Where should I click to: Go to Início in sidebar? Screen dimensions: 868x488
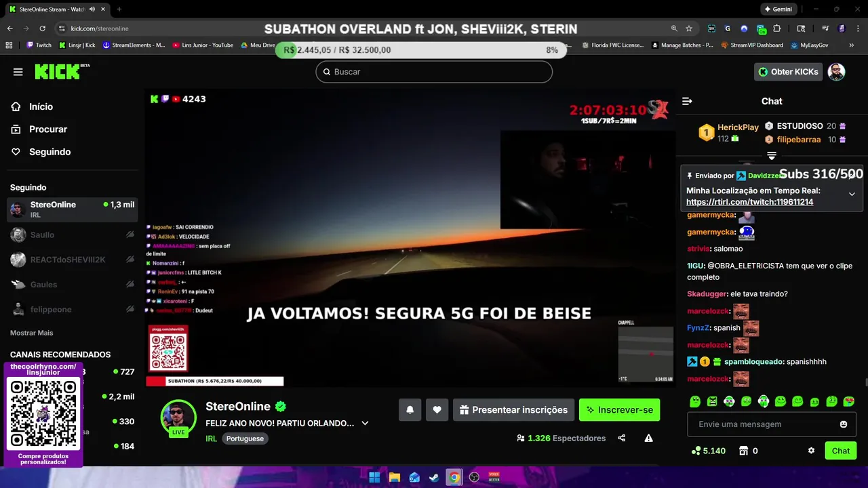click(41, 107)
